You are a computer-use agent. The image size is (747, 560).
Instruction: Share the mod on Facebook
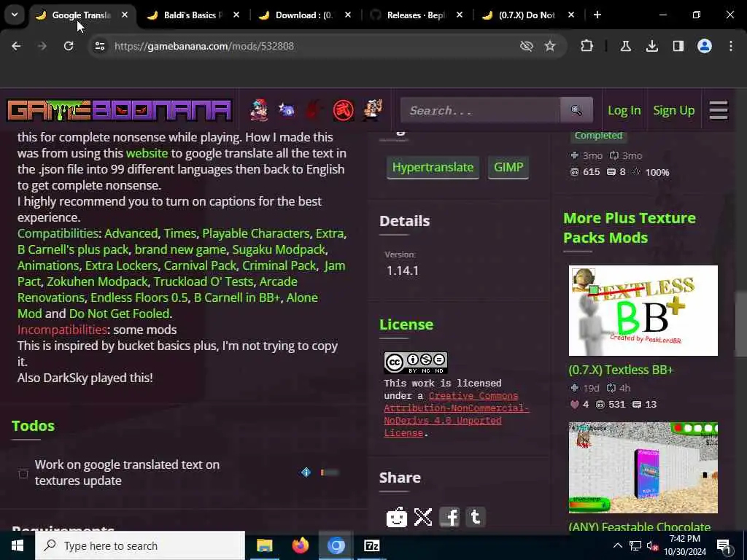click(x=449, y=517)
